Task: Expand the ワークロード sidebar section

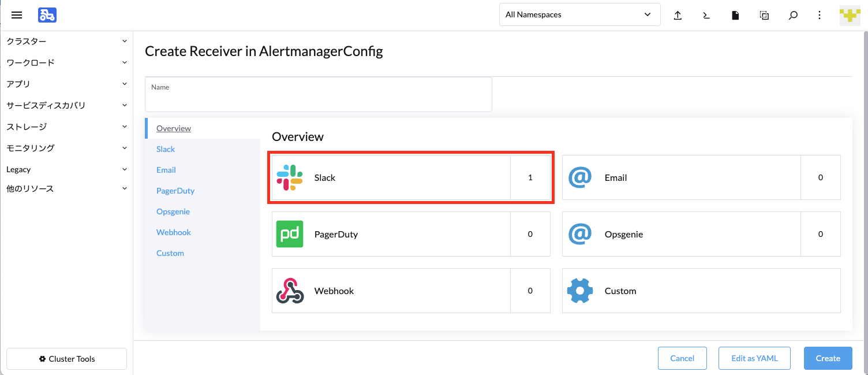Action: click(66, 62)
